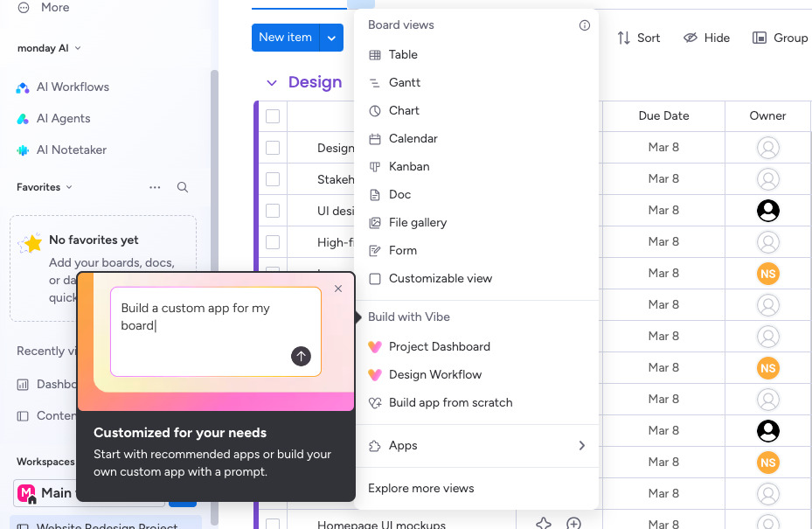Check the Stakeholder row checkbox
This screenshot has height=529, width=812.
(272, 178)
